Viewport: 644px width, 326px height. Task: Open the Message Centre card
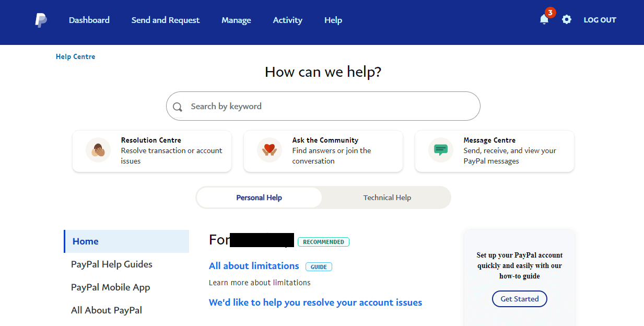(x=495, y=151)
